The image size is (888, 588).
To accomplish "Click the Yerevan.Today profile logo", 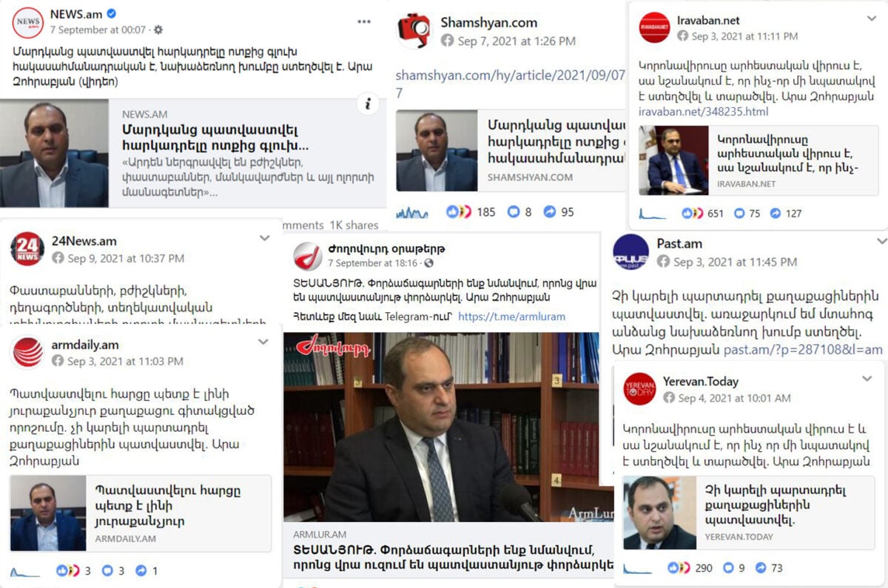I will point(639,389).
